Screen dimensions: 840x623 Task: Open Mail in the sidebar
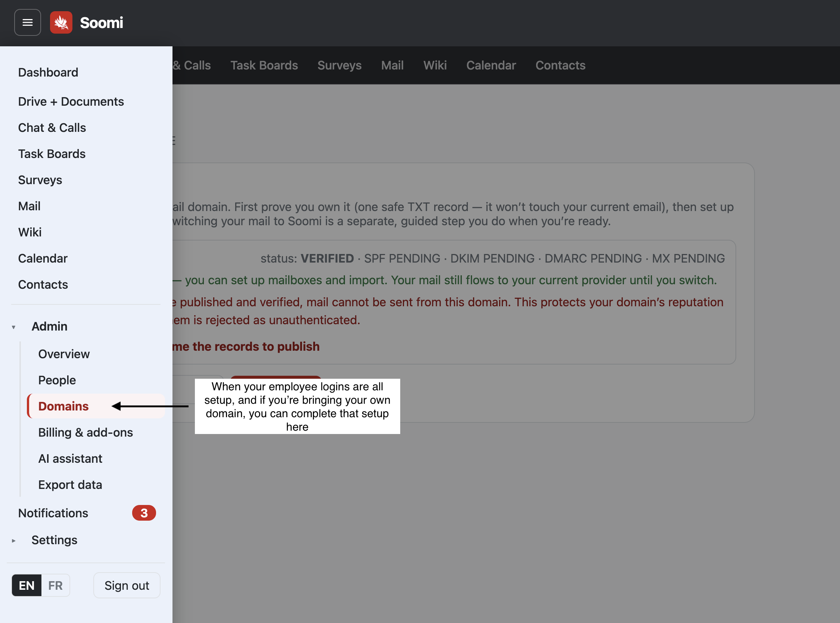pos(29,206)
